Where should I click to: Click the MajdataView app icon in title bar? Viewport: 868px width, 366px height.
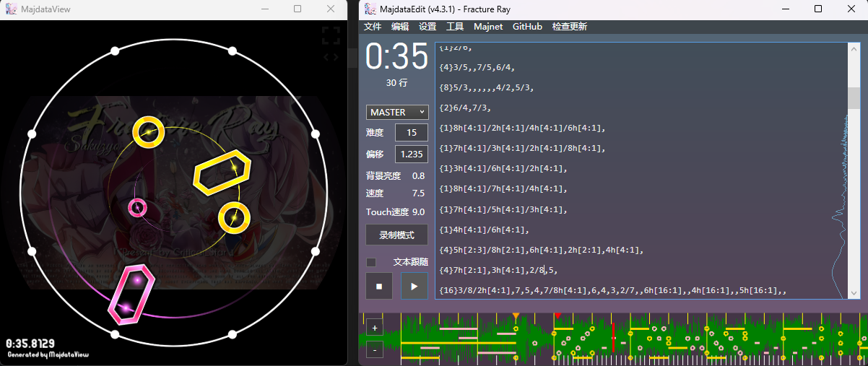(11, 9)
